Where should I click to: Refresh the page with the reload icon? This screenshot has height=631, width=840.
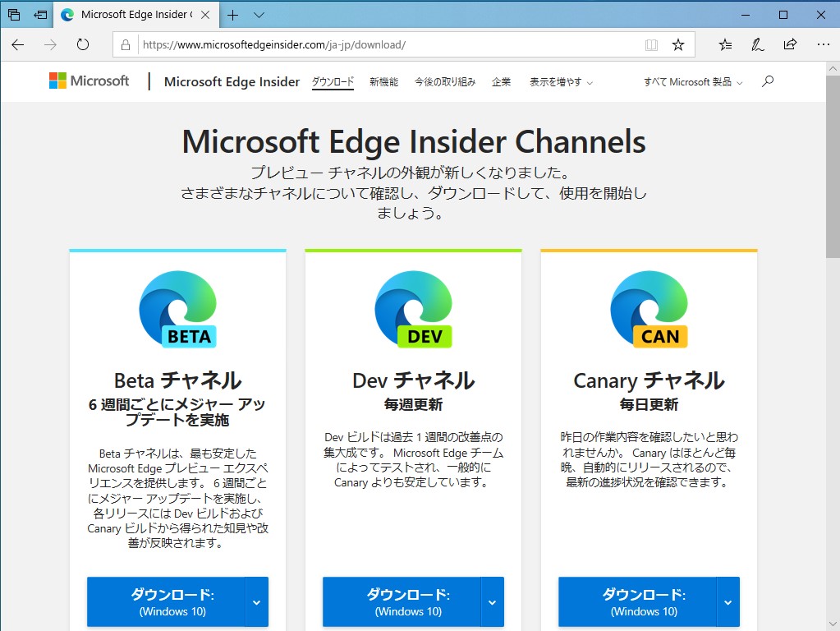click(82, 44)
